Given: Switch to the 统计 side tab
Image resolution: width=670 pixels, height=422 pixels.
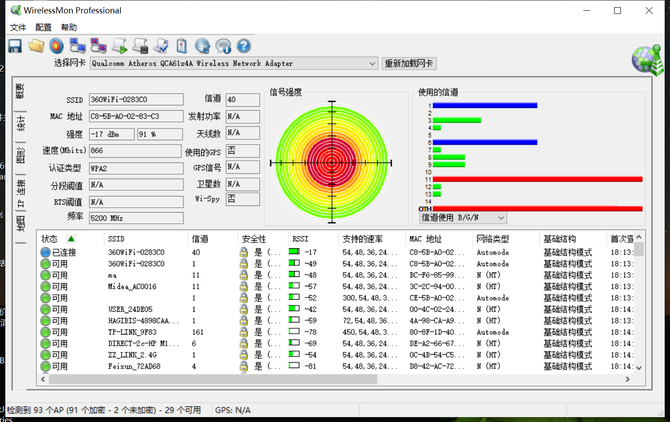Looking at the screenshot, I should 20,122.
